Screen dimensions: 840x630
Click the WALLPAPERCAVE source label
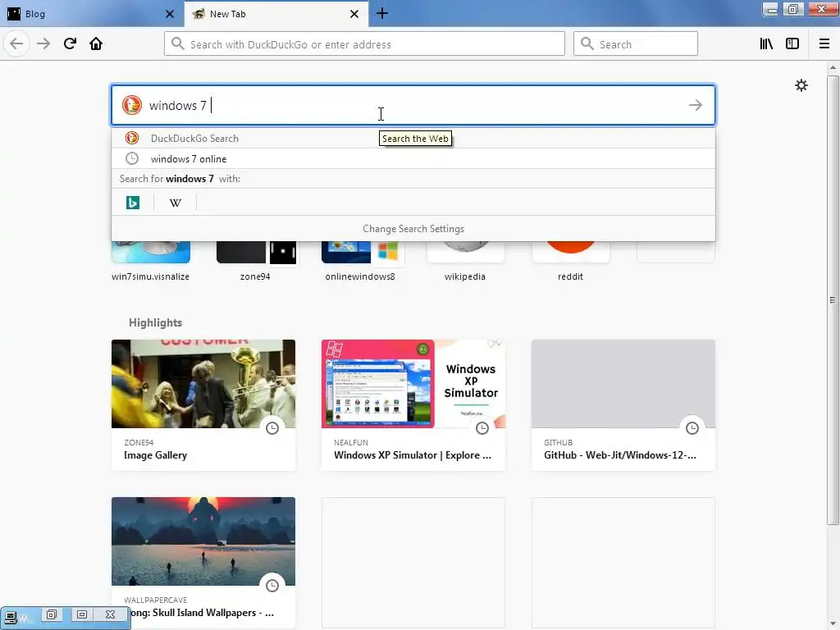155,600
